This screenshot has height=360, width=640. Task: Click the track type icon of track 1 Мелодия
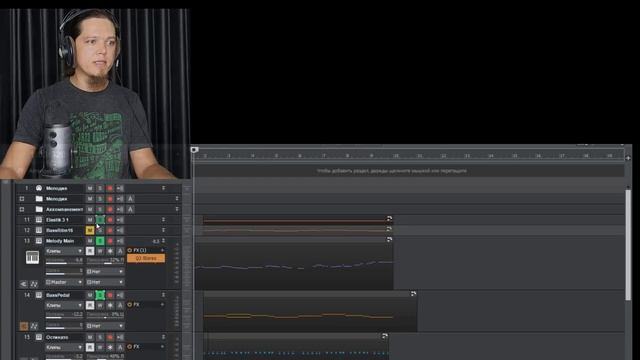tap(39, 188)
